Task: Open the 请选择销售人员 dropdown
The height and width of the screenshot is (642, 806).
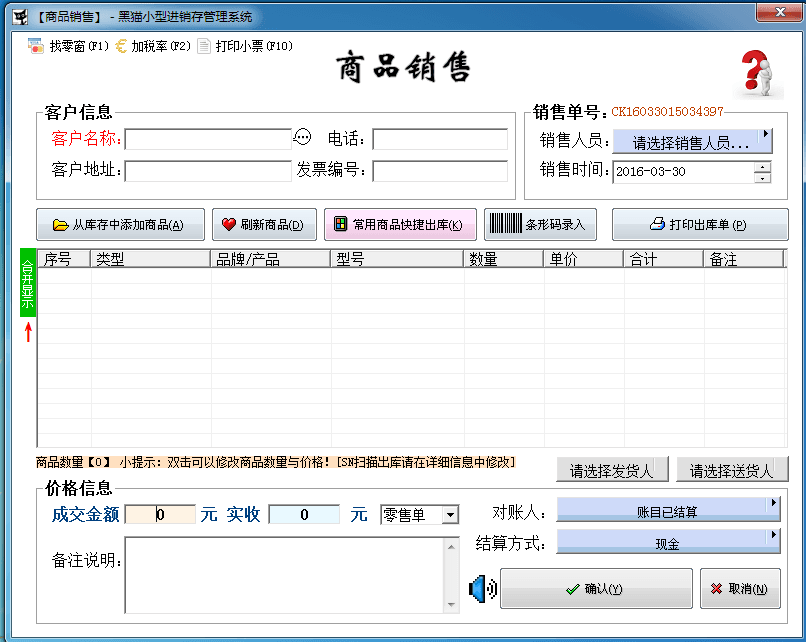Action: [691, 142]
